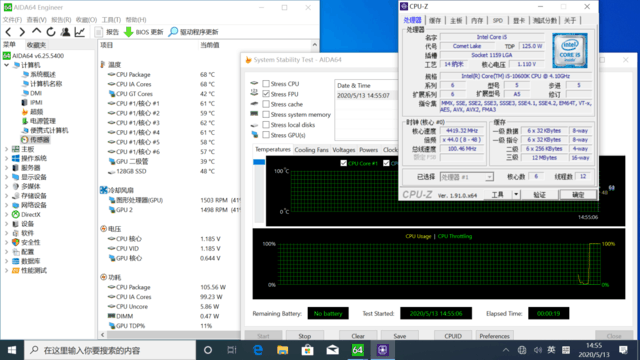640x360 pixels.
Task: Launch Edge from taskbar
Action: click(x=258, y=350)
